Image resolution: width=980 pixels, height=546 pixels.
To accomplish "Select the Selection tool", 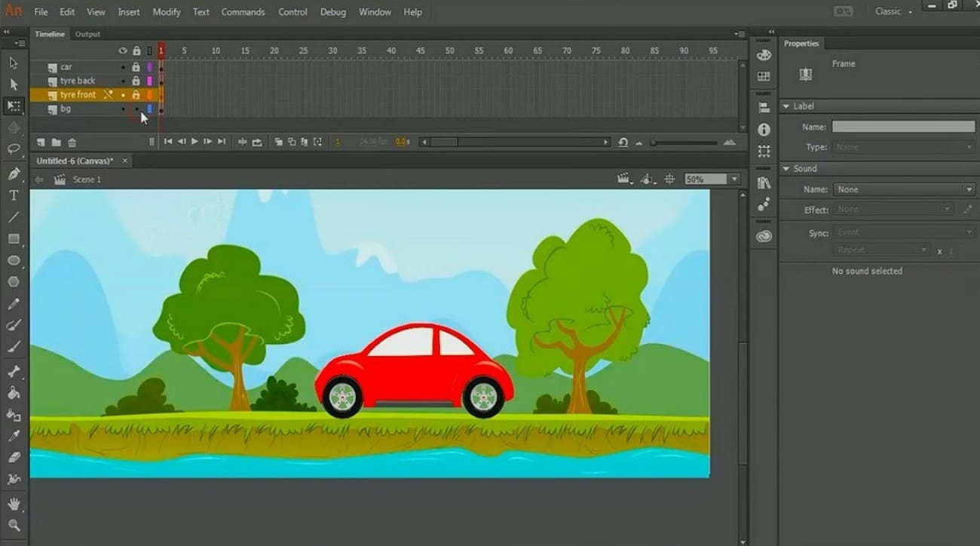I will 13,63.
